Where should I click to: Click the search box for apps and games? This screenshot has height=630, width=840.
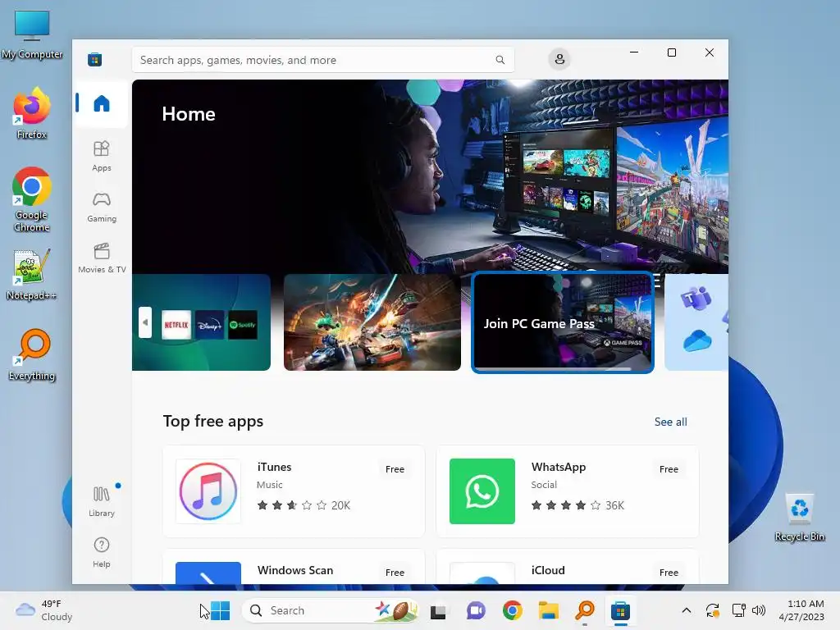pyautogui.click(x=323, y=60)
